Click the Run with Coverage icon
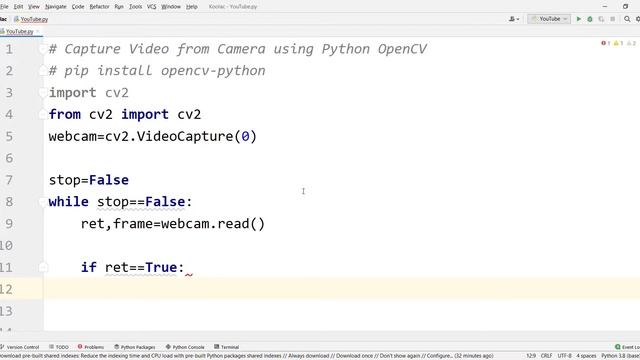This screenshot has height=360, width=640. tap(601, 19)
